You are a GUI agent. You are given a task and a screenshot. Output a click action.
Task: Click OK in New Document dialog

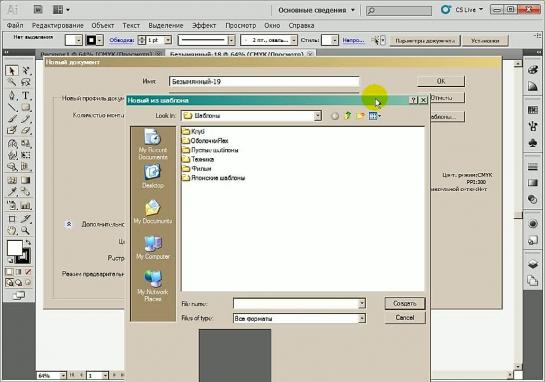coord(441,81)
